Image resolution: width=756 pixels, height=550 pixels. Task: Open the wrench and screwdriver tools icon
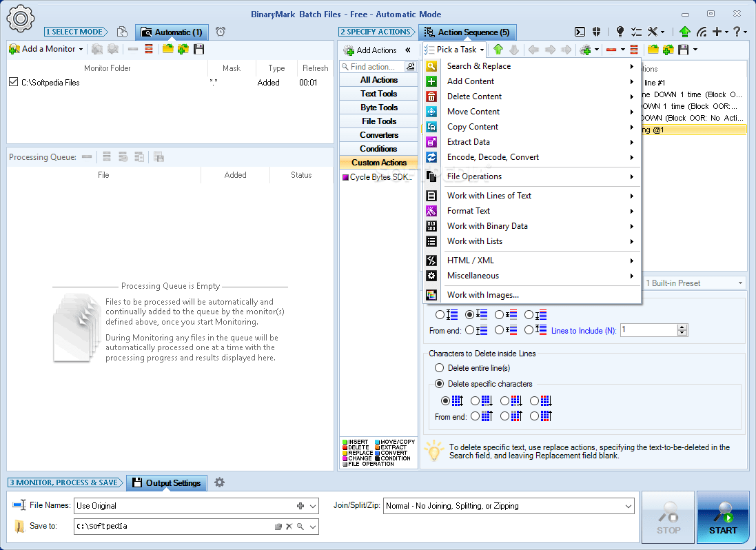[653, 32]
